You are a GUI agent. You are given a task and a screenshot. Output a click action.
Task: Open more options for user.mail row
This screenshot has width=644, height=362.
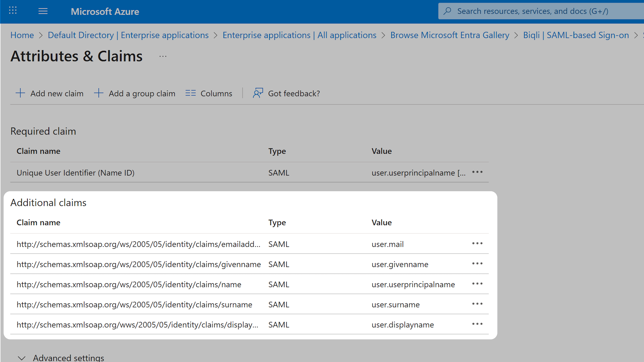click(477, 244)
